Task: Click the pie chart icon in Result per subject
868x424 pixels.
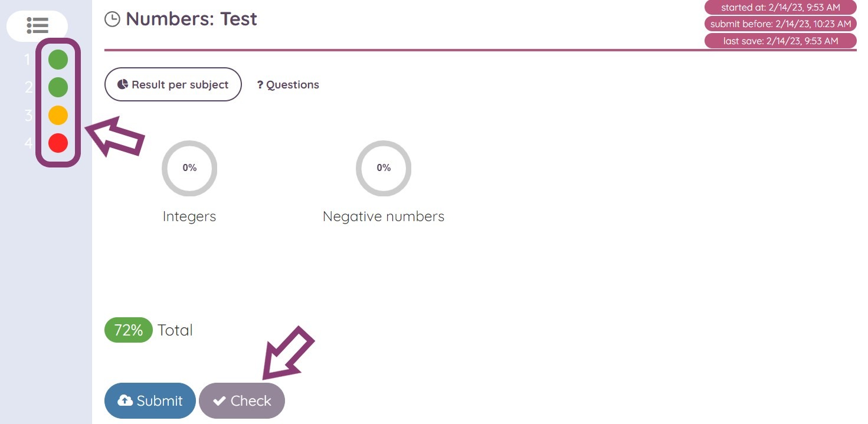Action: [x=122, y=84]
